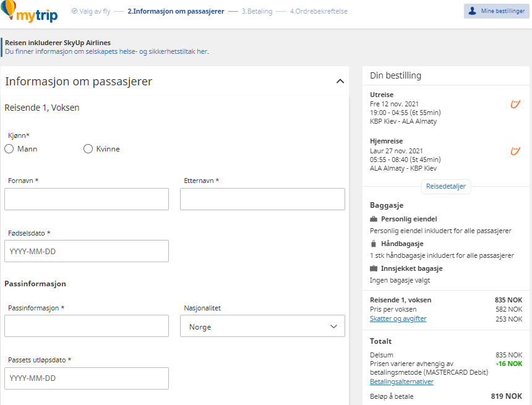Open the Nasjonalitet dropdown showing Norge

pyautogui.click(x=262, y=326)
